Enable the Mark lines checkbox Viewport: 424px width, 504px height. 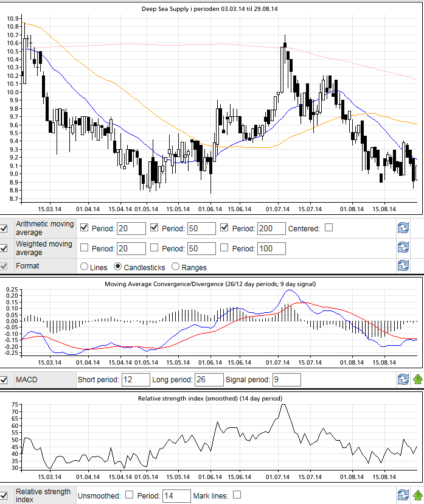coord(237,495)
